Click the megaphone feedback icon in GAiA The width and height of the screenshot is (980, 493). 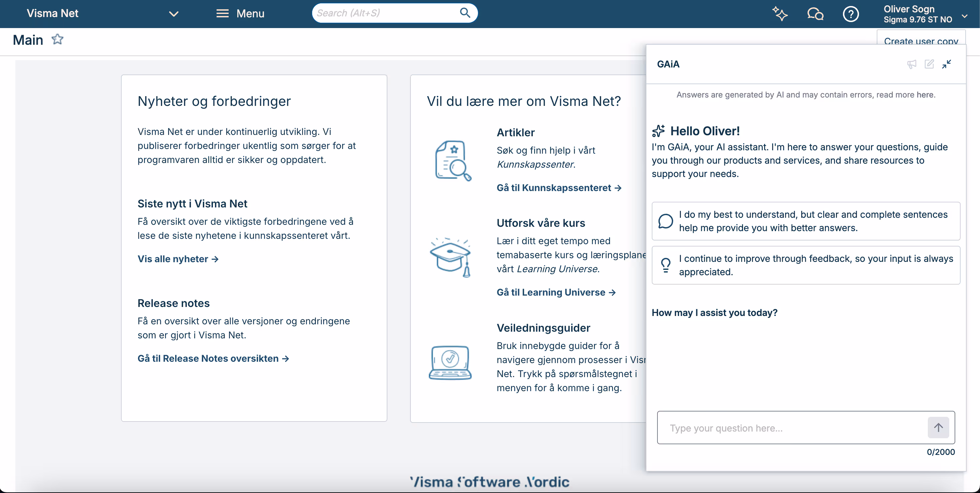[911, 64]
